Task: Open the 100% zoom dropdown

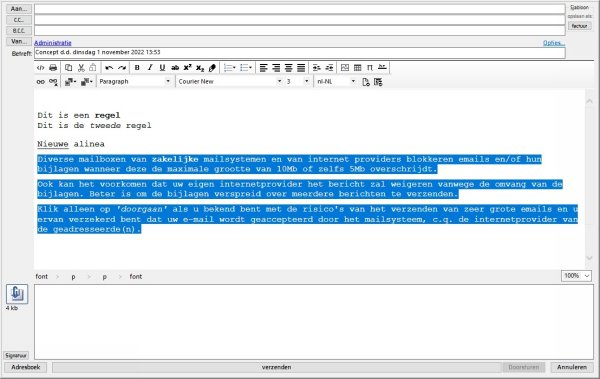Action: (576, 276)
